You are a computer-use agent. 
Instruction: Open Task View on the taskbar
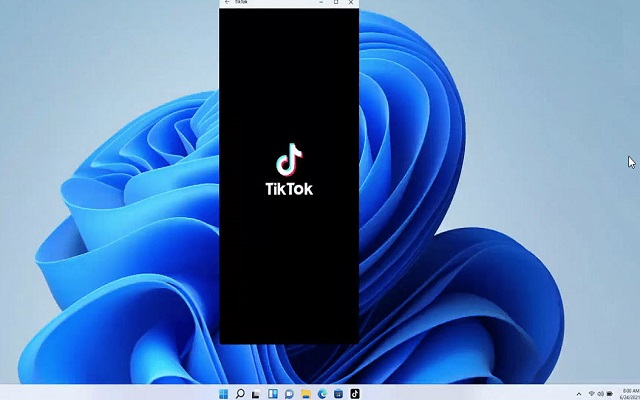click(x=256, y=394)
